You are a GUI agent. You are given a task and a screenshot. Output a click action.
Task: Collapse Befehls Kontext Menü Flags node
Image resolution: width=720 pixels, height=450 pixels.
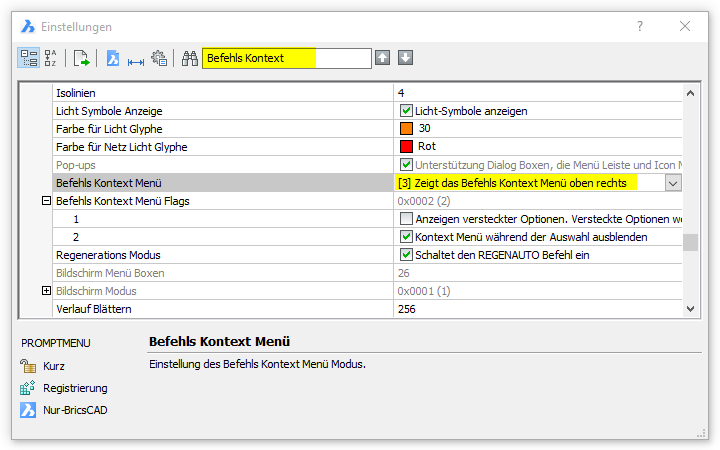coord(45,201)
